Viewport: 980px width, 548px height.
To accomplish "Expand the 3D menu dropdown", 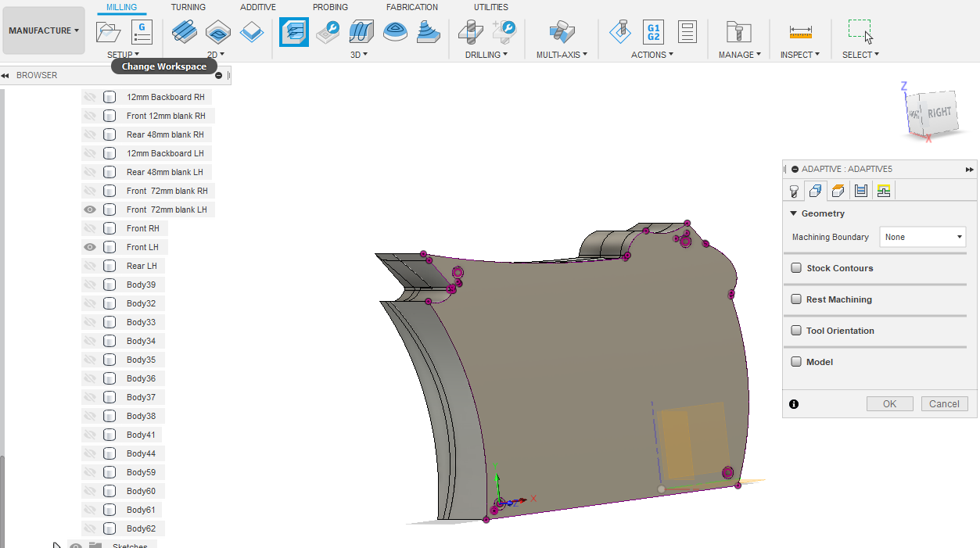I will click(359, 55).
